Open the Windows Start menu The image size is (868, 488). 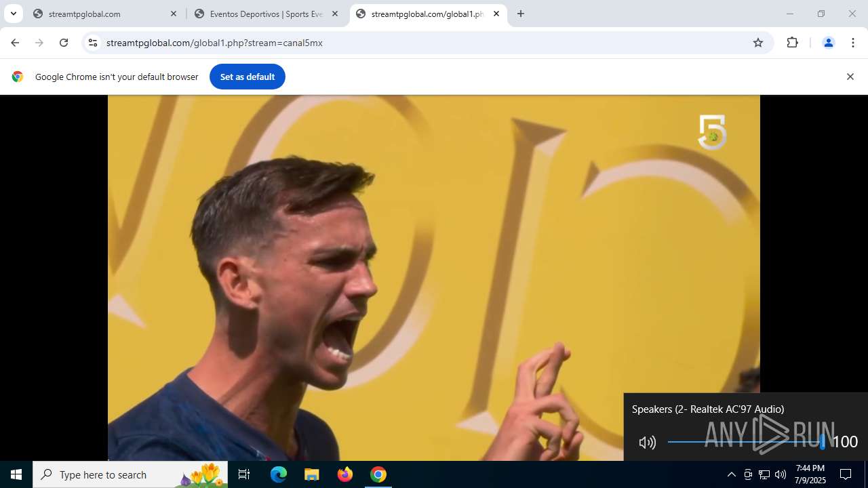click(16, 474)
